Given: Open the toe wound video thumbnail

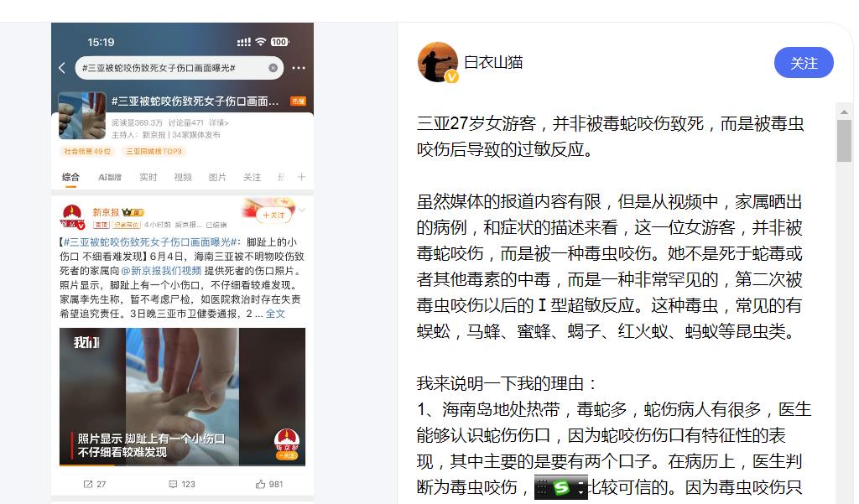Looking at the screenshot, I should pyautogui.click(x=182, y=397).
